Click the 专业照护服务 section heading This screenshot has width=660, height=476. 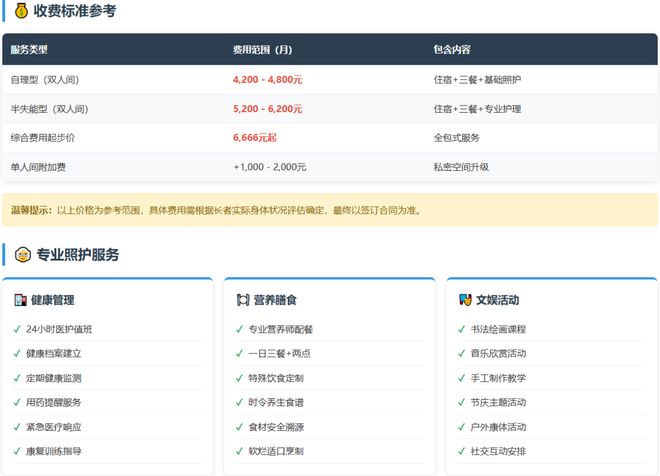78,255
